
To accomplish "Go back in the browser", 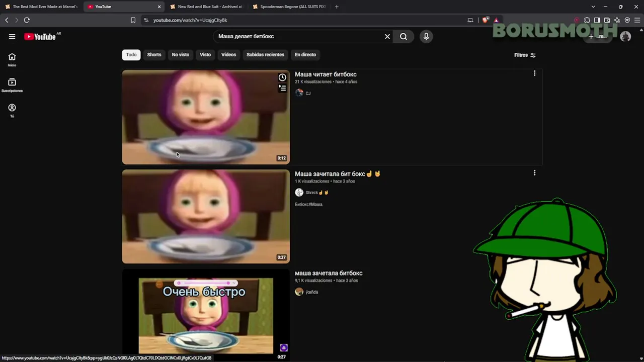I will pyautogui.click(x=7, y=20).
